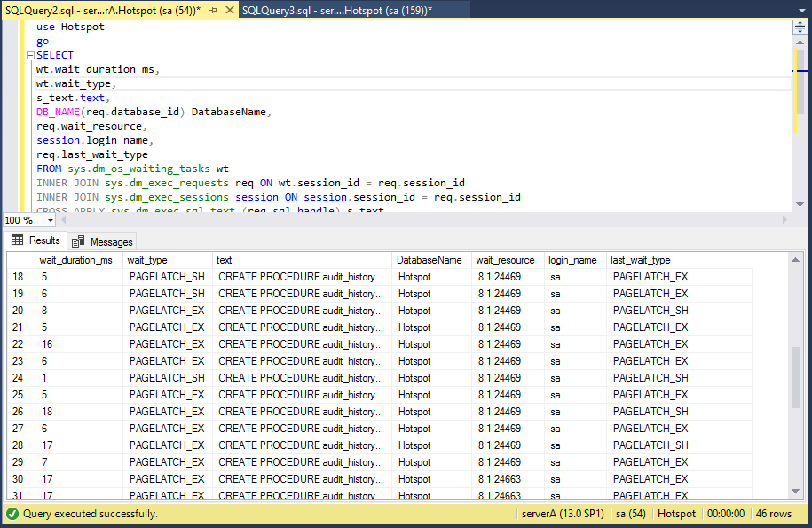Collapse the SELECT statement block
Viewport: 812px width, 528px height.
click(30, 55)
